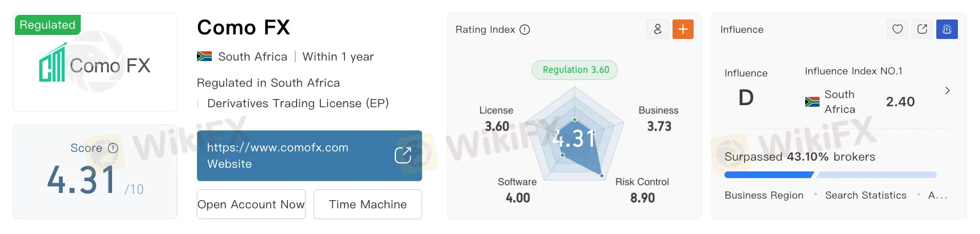
Task: Open the Business Region tab
Action: [764, 196]
